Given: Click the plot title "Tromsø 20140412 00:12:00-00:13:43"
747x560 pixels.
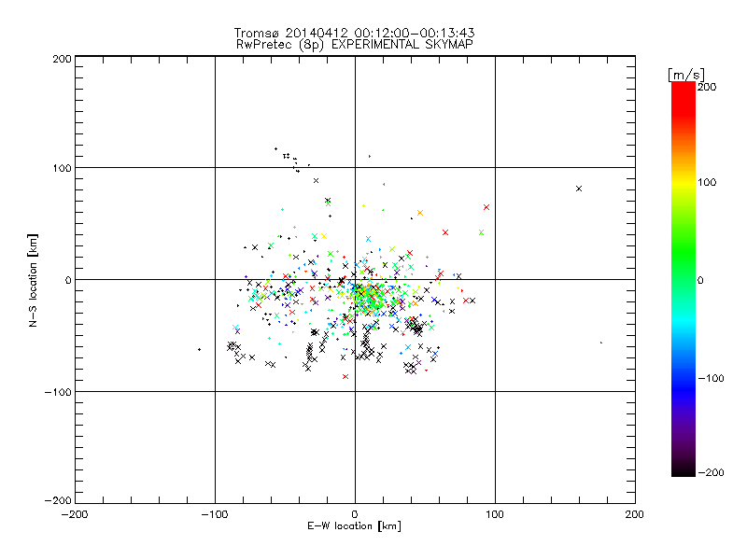Looking at the screenshot, I should pyautogui.click(x=355, y=33).
